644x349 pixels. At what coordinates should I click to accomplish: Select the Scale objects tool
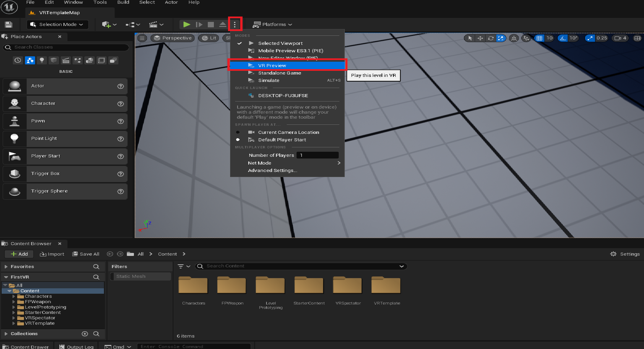(501, 38)
